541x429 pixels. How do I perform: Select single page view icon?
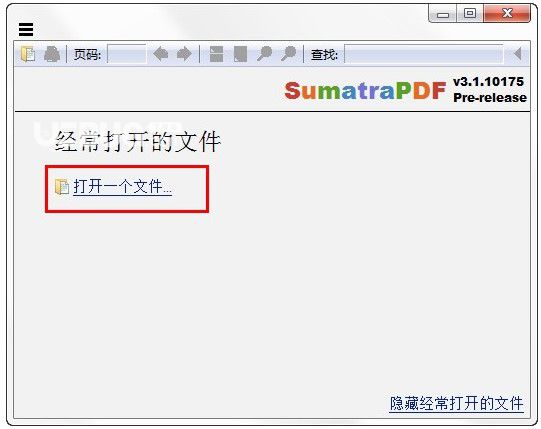coord(240,54)
